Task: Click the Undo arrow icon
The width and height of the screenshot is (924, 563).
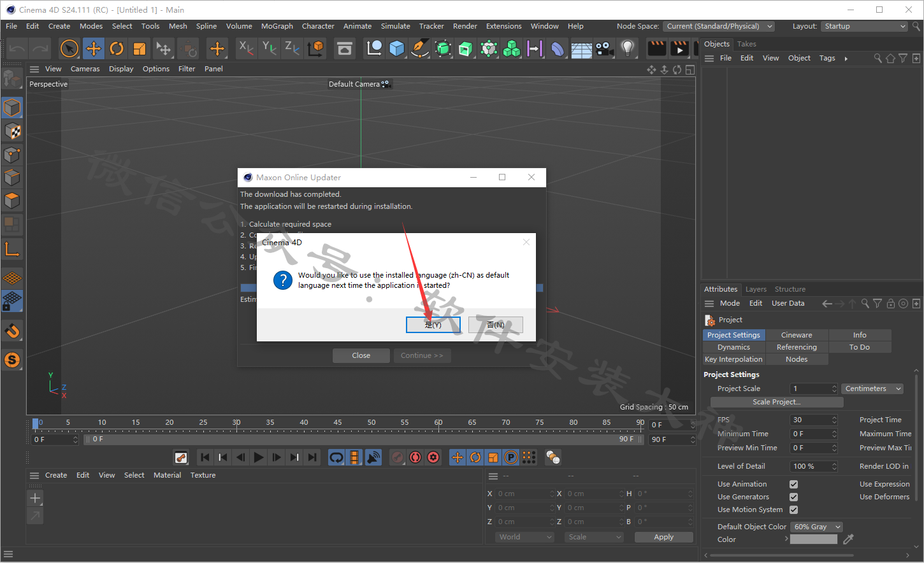Action: [17, 48]
